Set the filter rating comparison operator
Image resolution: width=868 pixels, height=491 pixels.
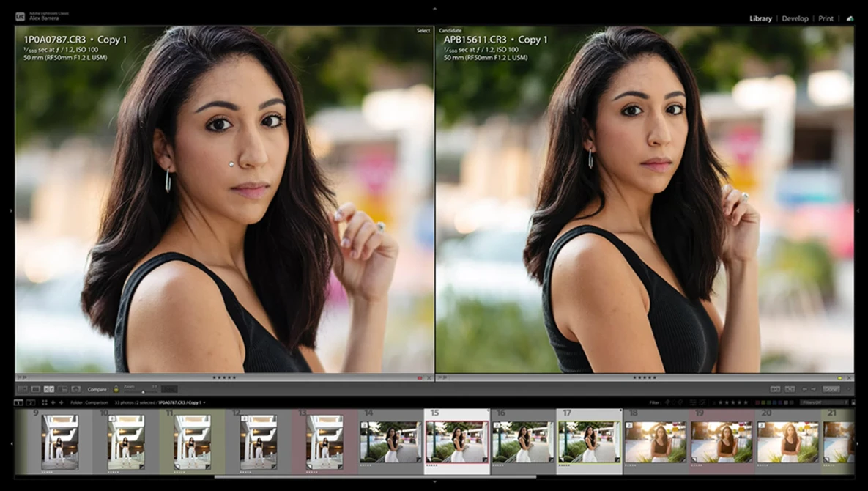point(714,402)
